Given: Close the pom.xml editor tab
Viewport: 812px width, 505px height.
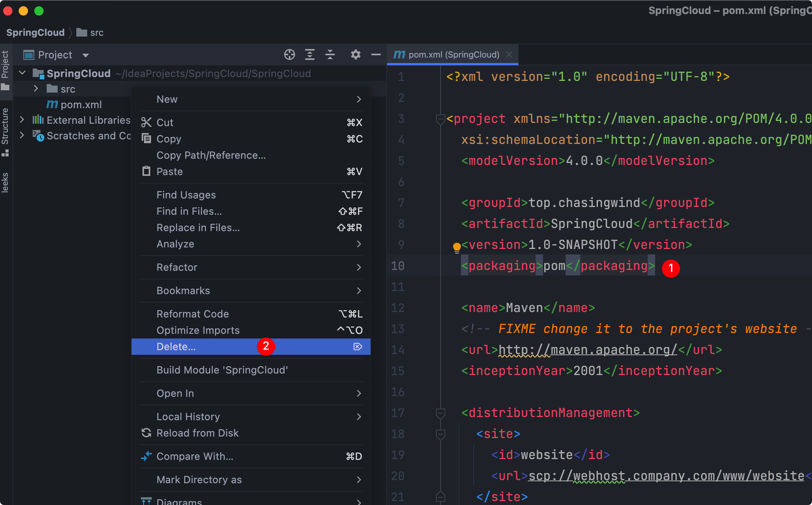Looking at the screenshot, I should [x=509, y=54].
